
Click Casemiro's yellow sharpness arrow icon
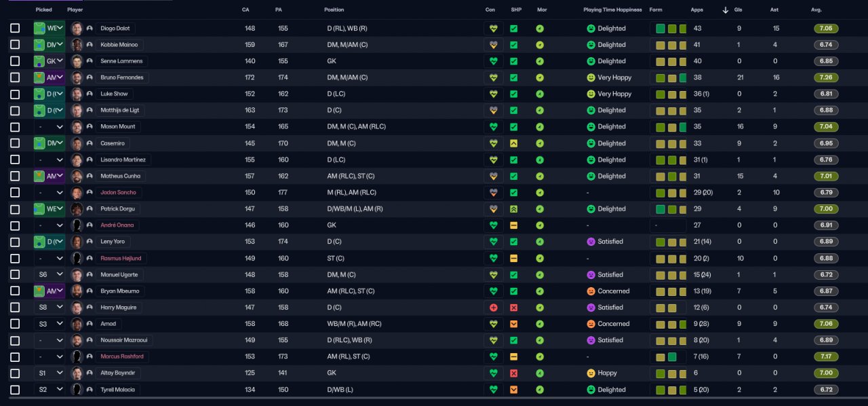[513, 143]
